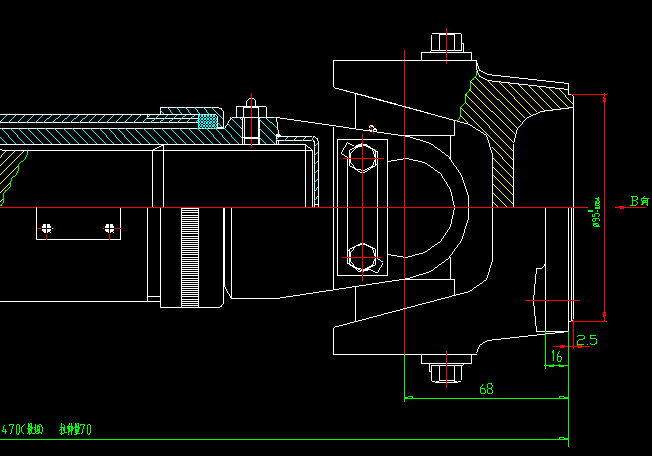Click the top hex bolt on the flange
This screenshot has height=456, width=652.
point(446,44)
